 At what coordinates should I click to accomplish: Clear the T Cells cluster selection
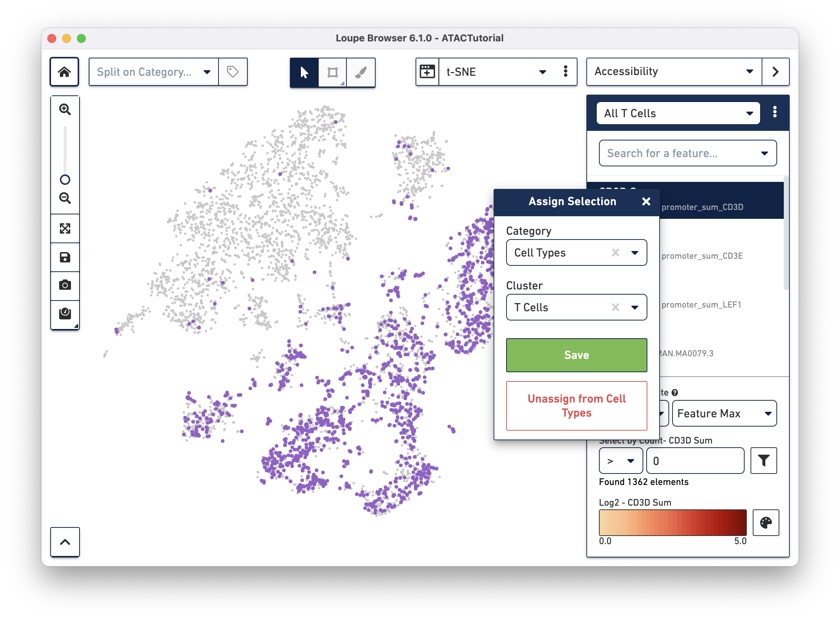[615, 308]
